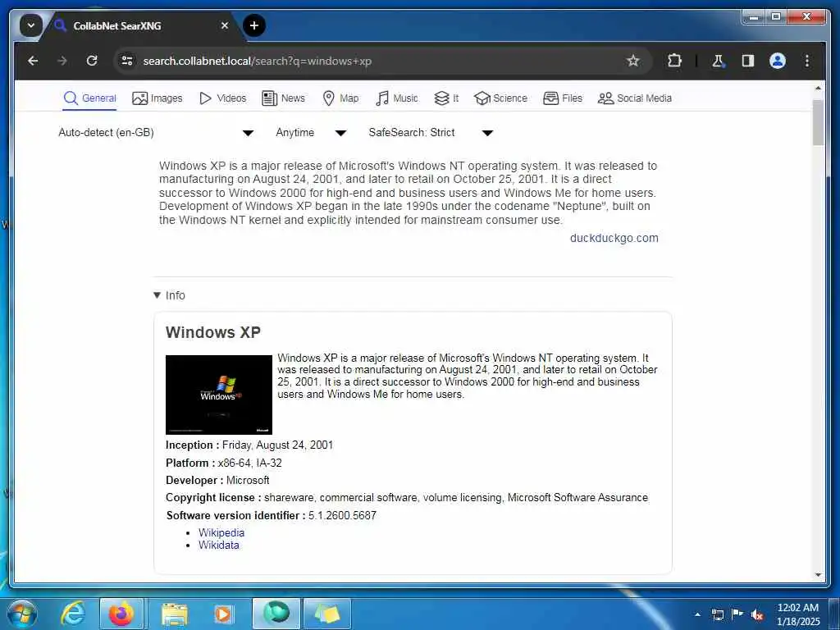Screen dimensions: 840x630
Task: Click the forward navigation arrow
Action: click(x=62, y=61)
